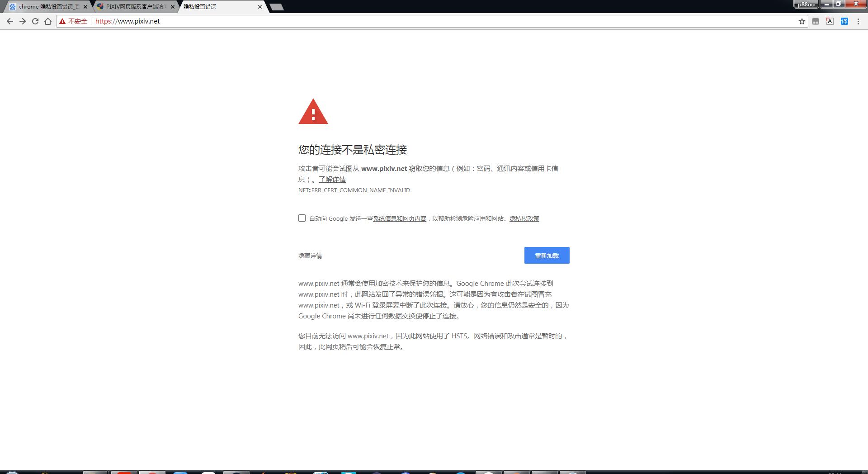
Task: Restore down the Chrome window
Action: [x=838, y=4]
